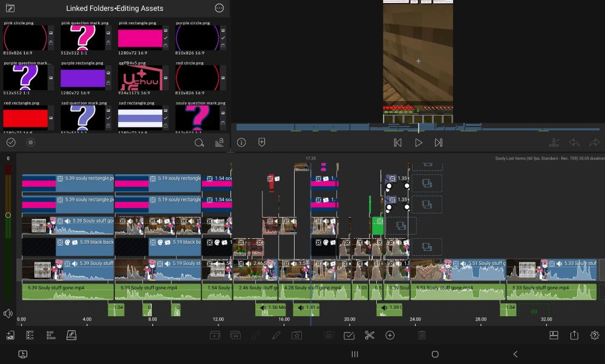This screenshot has height=364, width=605.
Task: Tap the image type icon on red circle.png
Action: [223, 78]
